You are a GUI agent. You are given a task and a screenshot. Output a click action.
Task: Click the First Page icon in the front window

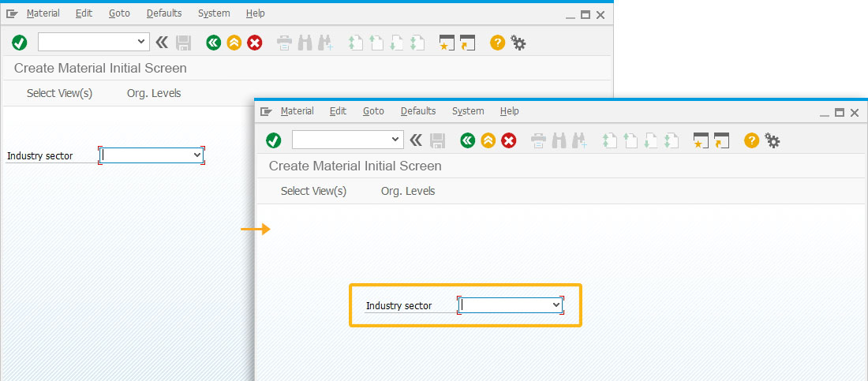tap(609, 140)
